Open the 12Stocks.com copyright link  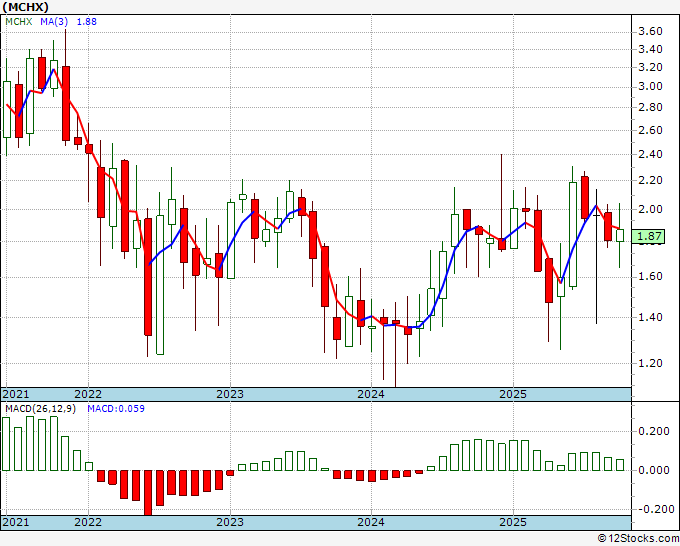(x=638, y=538)
